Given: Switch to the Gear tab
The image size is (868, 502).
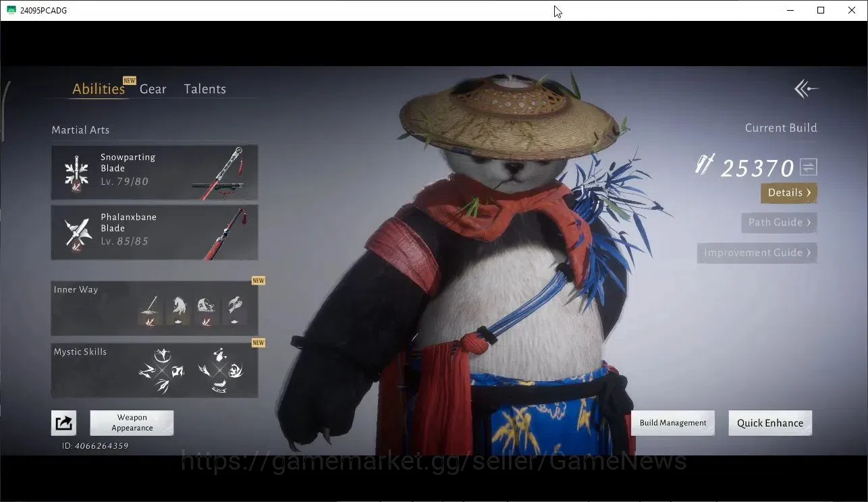Looking at the screenshot, I should click(153, 89).
